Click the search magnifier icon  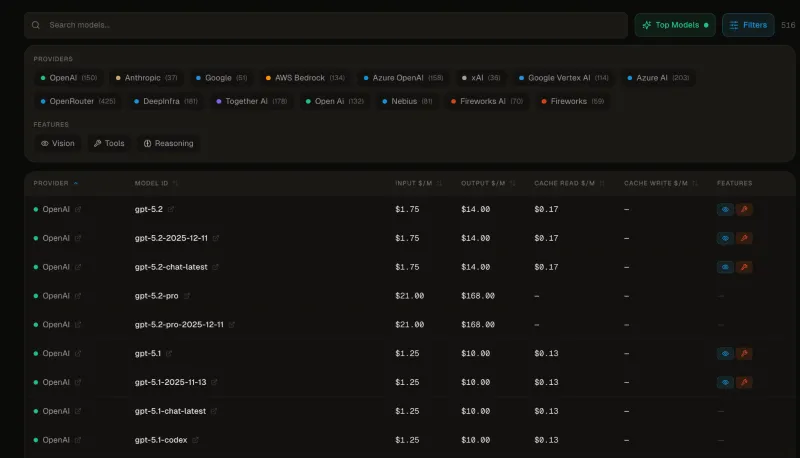[36, 25]
